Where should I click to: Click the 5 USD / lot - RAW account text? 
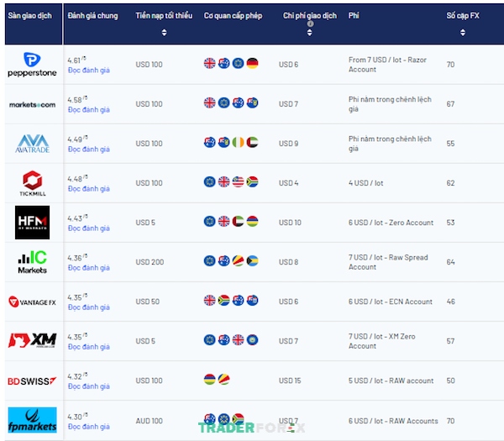[x=391, y=381]
